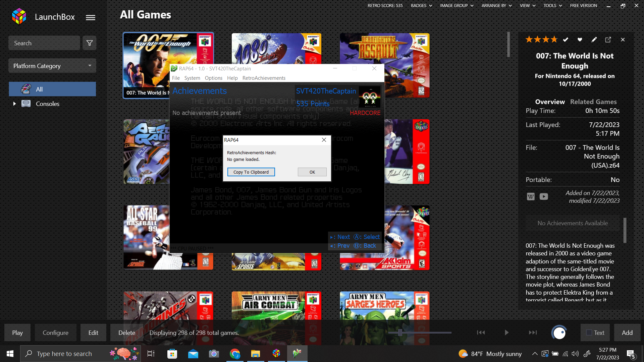Select the Army Men Air Combat box art
The image size is (644, 362).
[276, 305]
